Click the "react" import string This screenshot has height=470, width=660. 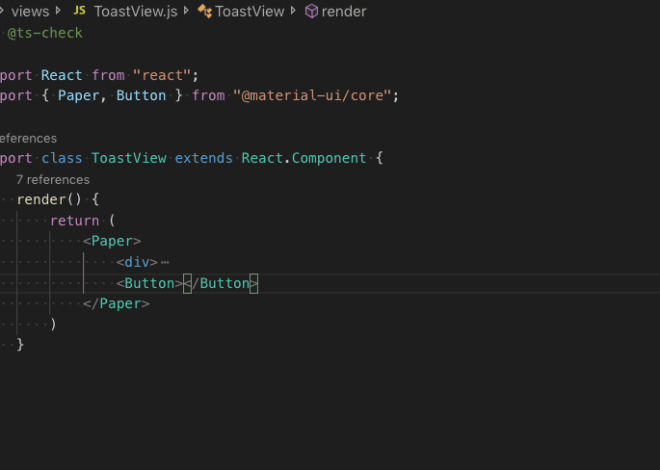(x=166, y=75)
